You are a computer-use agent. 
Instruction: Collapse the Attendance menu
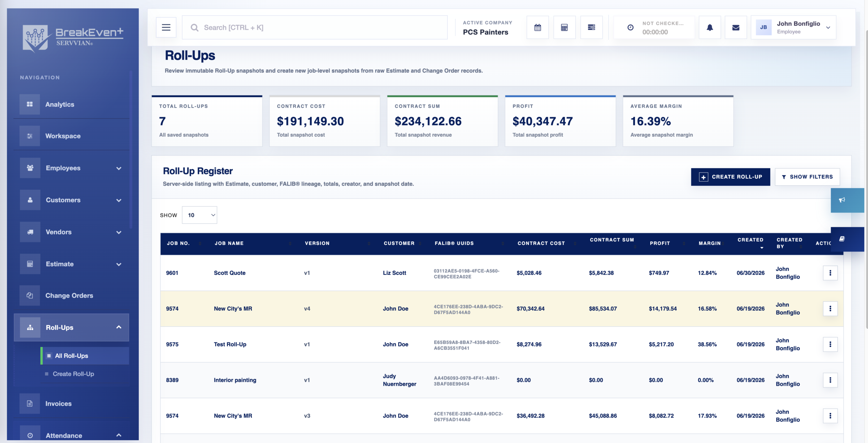[119, 435]
